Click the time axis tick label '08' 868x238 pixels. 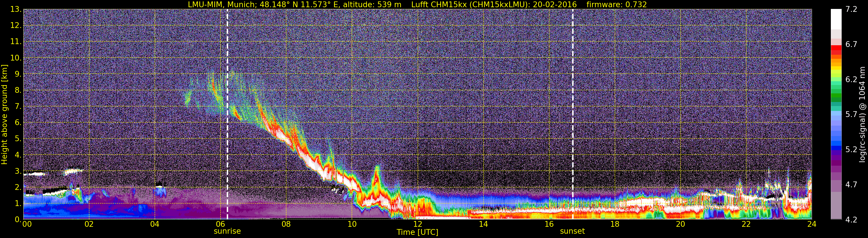tap(286, 224)
